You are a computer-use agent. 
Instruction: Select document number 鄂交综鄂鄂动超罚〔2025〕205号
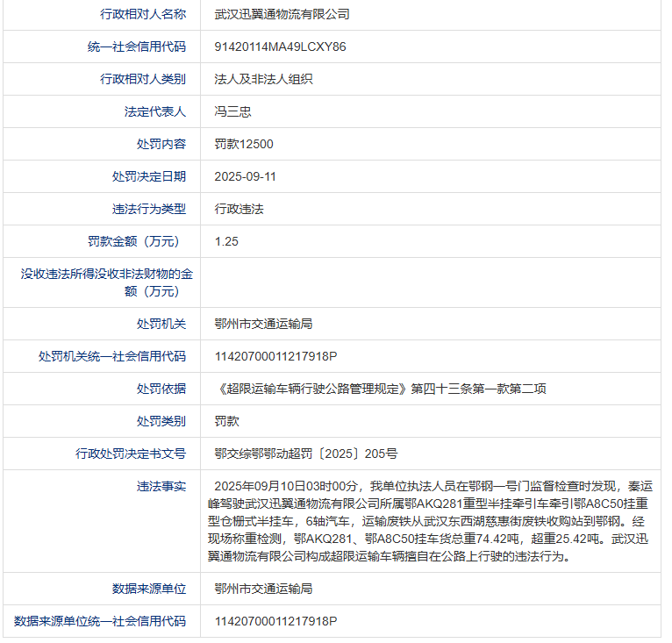point(305,454)
